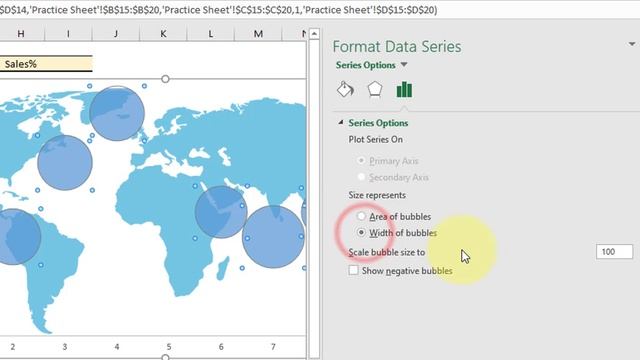Screen dimensions: 640x360
Task: Select column H header
Action: 21,34
